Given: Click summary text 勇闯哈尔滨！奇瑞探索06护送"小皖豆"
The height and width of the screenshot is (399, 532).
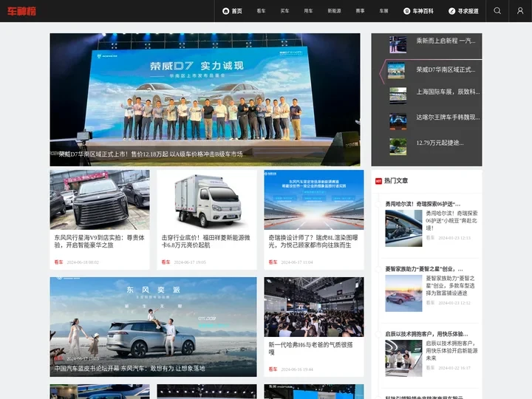Looking at the screenshot, I should (451, 220).
